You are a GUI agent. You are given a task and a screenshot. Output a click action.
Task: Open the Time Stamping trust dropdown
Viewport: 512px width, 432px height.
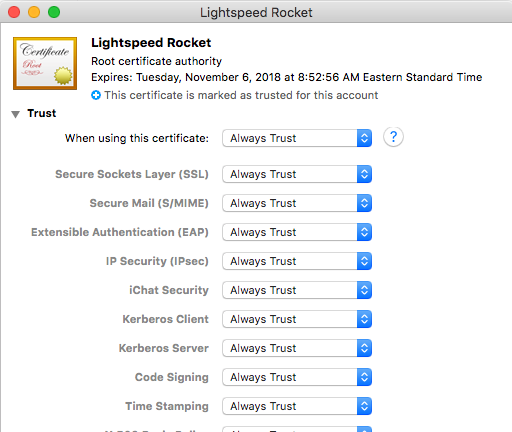coord(297,406)
